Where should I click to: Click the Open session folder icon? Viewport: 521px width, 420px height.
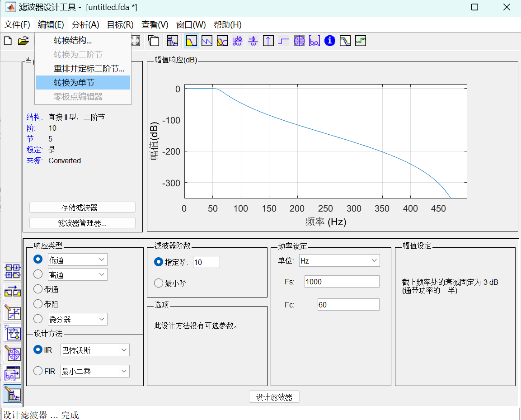(23, 41)
